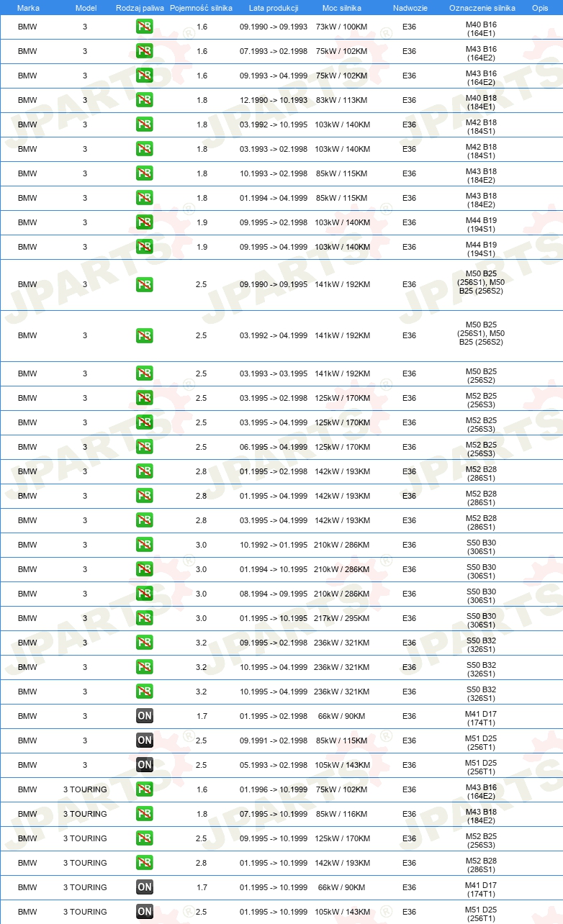Click petrol icon in 03.1992 -> 04.1999 row
The image size is (563, 924).
(x=144, y=336)
